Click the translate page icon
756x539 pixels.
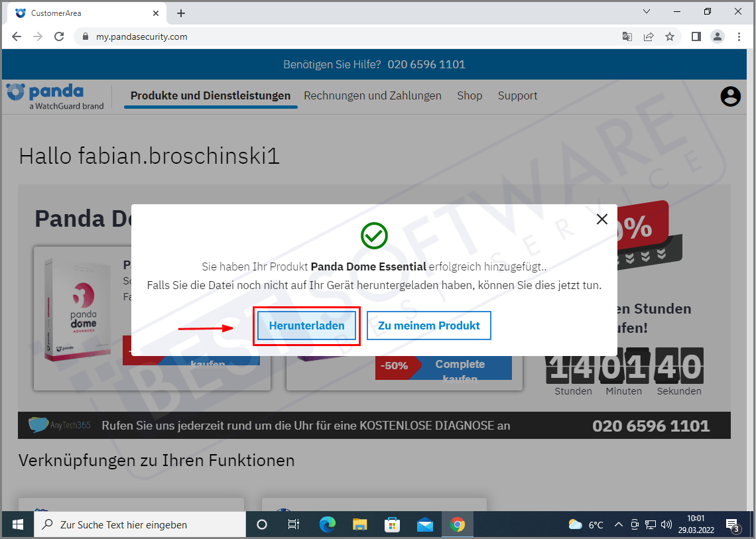pos(627,36)
